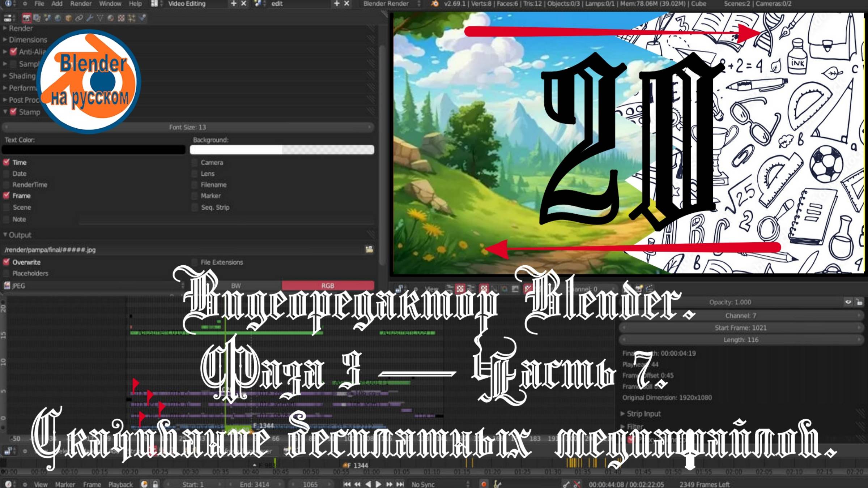868x488 pixels.
Task: Open the timeline Playback menu
Action: click(x=120, y=484)
